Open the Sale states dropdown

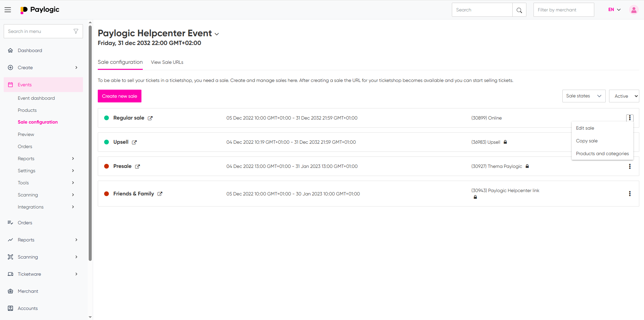[584, 96]
